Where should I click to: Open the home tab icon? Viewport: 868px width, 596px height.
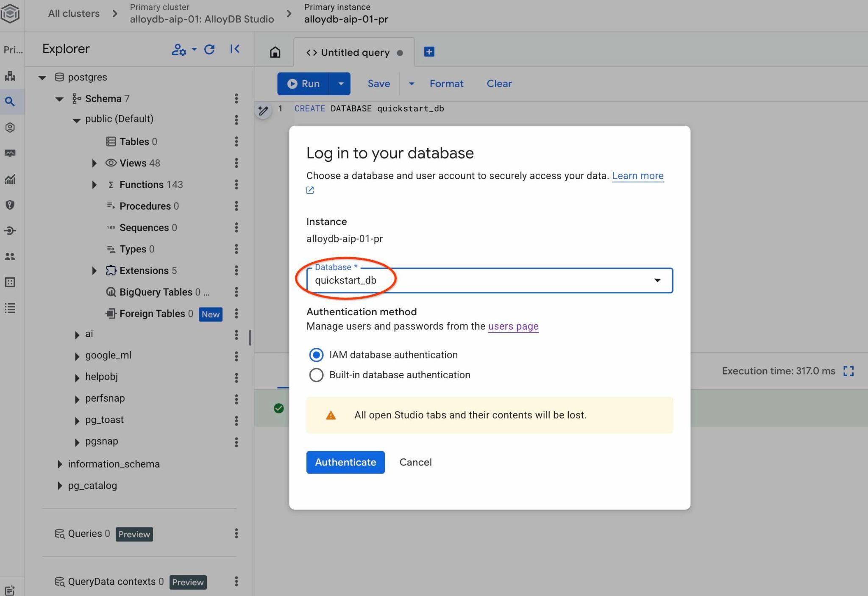[275, 52]
